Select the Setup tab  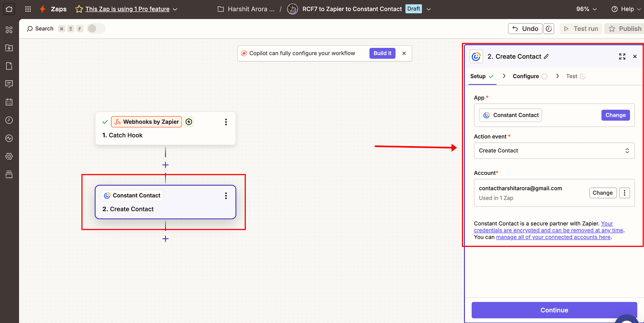point(482,76)
